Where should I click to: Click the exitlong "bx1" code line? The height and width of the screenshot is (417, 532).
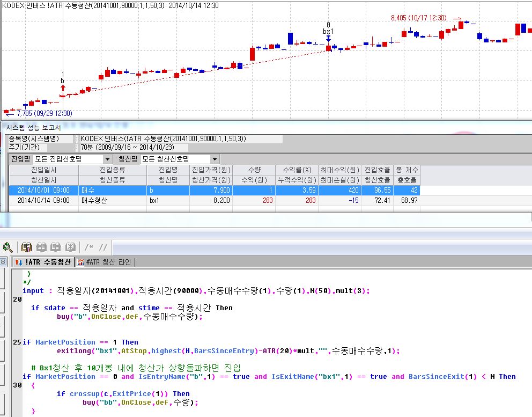(x=228, y=351)
